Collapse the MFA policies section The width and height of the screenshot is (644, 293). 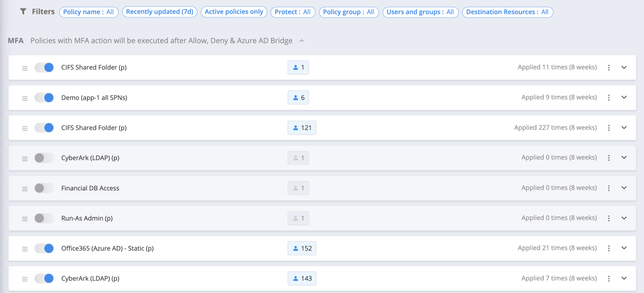coord(302,41)
